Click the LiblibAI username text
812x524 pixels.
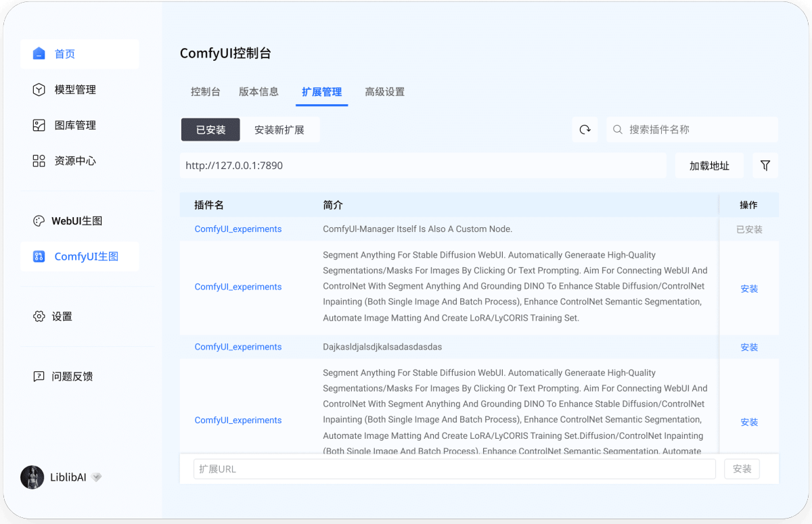(68, 477)
